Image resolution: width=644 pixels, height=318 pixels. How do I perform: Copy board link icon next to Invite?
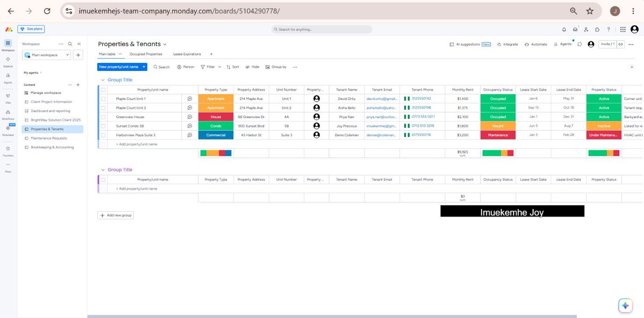coord(620,44)
